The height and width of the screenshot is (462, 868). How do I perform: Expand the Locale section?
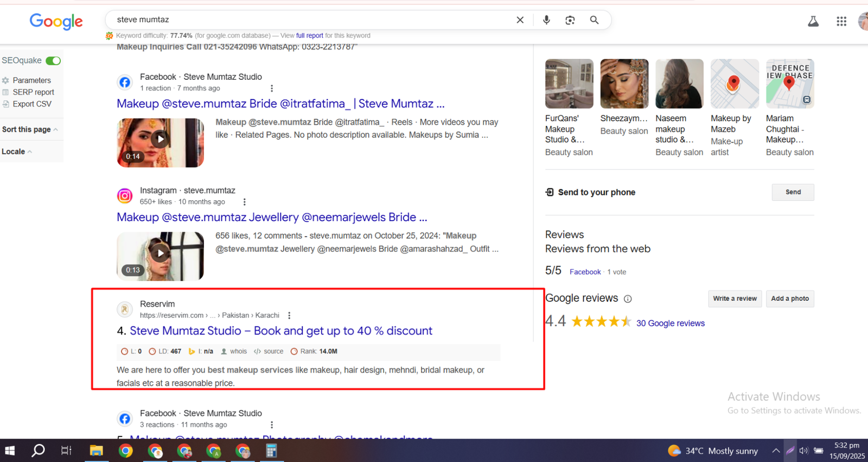click(17, 151)
